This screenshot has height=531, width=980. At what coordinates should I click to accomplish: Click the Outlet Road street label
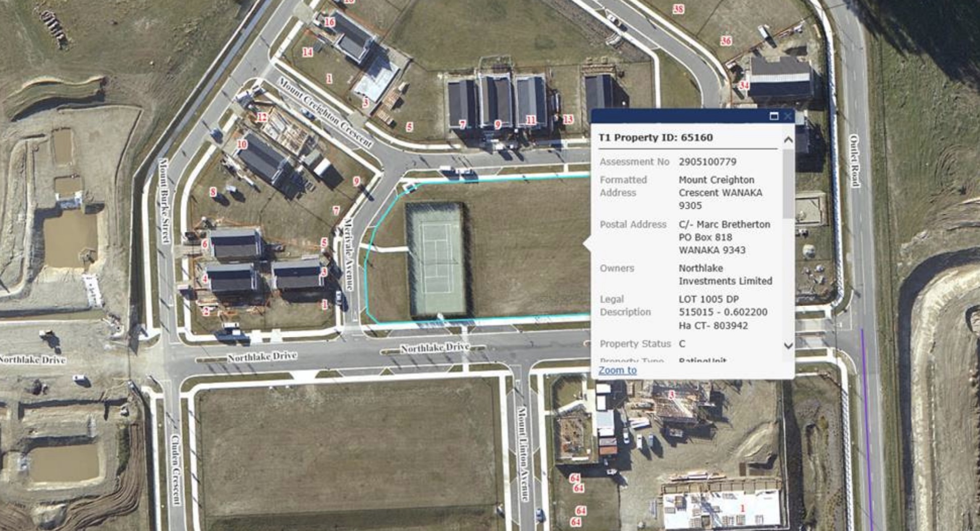pyautogui.click(x=854, y=161)
